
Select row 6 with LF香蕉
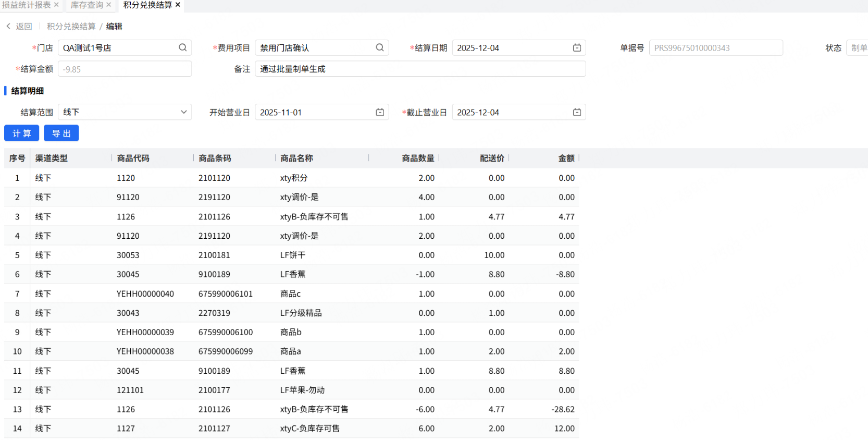pos(292,274)
